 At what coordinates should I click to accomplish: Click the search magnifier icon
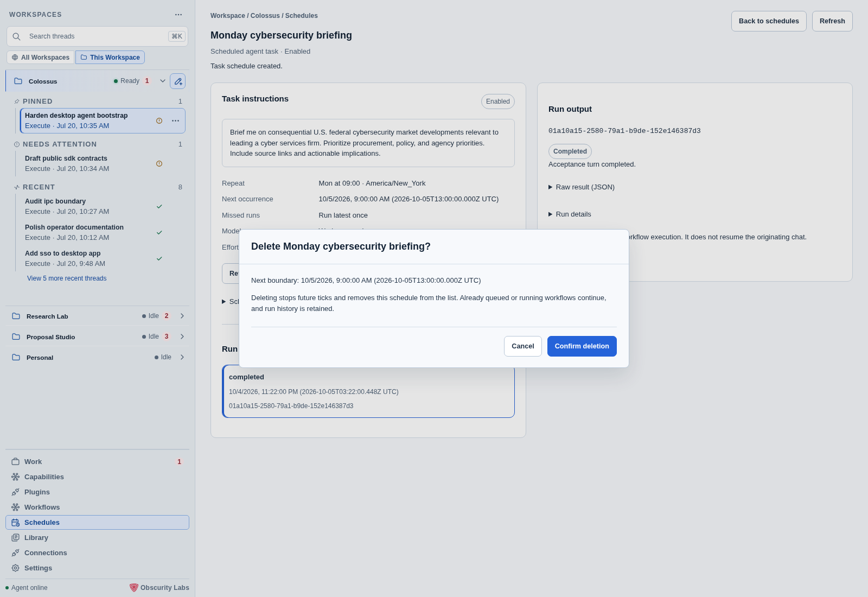coord(17,36)
